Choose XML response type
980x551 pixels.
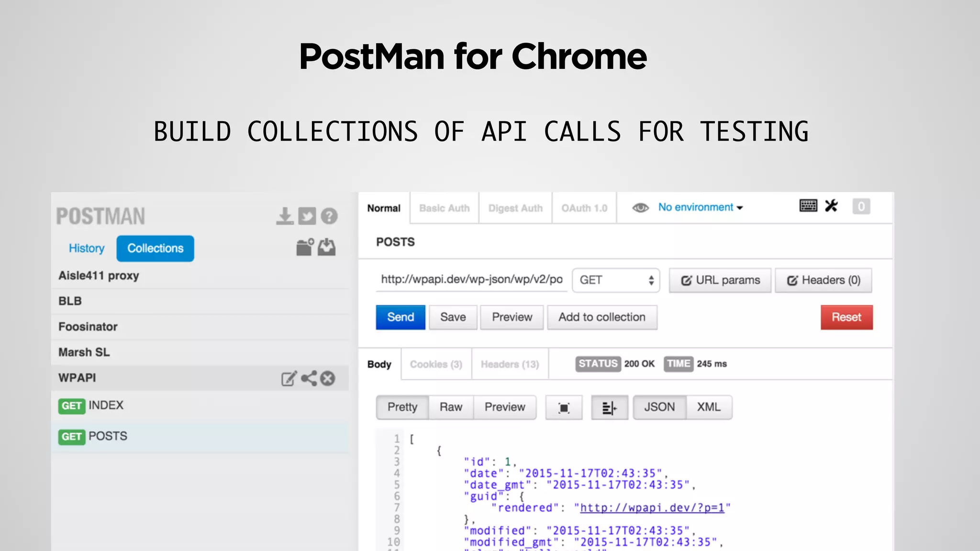pos(709,408)
